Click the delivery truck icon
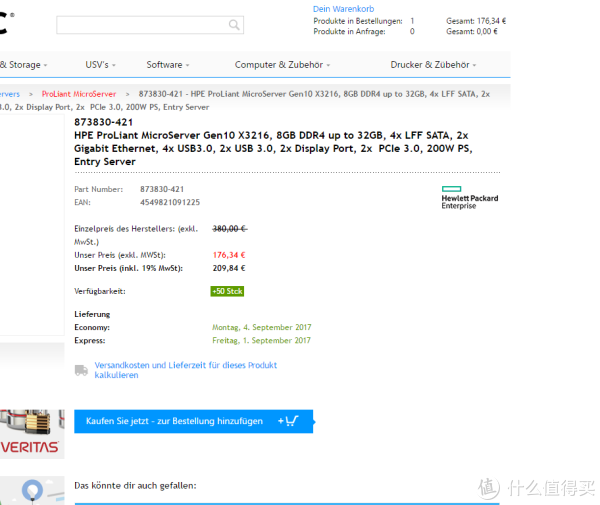The image size is (600, 505). [81, 370]
